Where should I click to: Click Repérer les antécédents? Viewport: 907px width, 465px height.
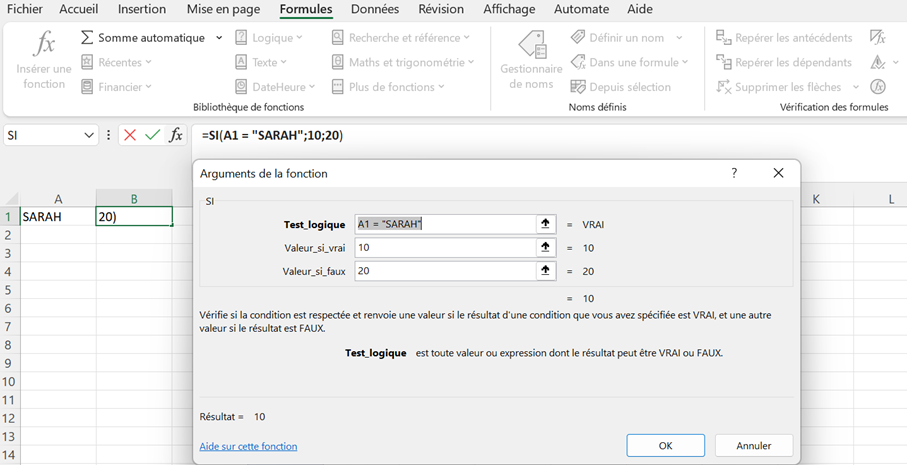(x=784, y=38)
